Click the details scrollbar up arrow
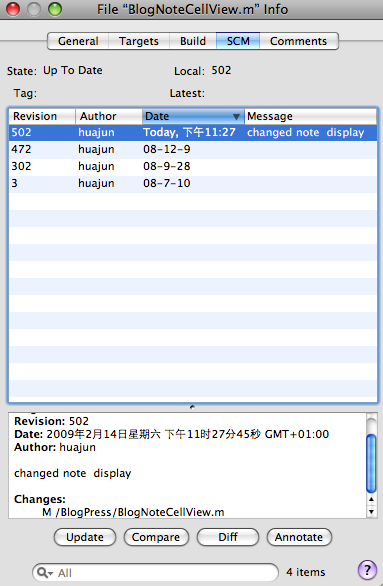Image resolution: width=383 pixels, height=586 pixels. (x=371, y=499)
